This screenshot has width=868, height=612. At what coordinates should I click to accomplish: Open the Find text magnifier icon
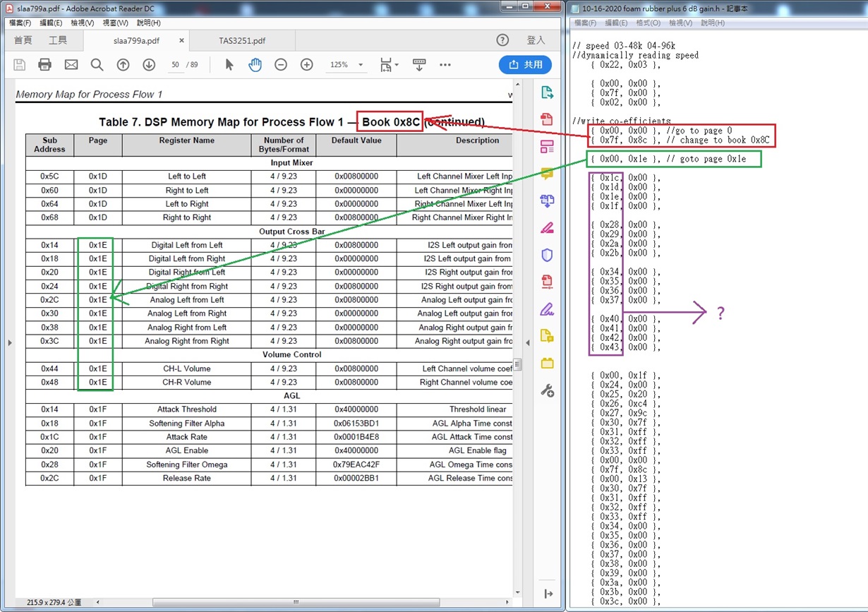[97, 65]
